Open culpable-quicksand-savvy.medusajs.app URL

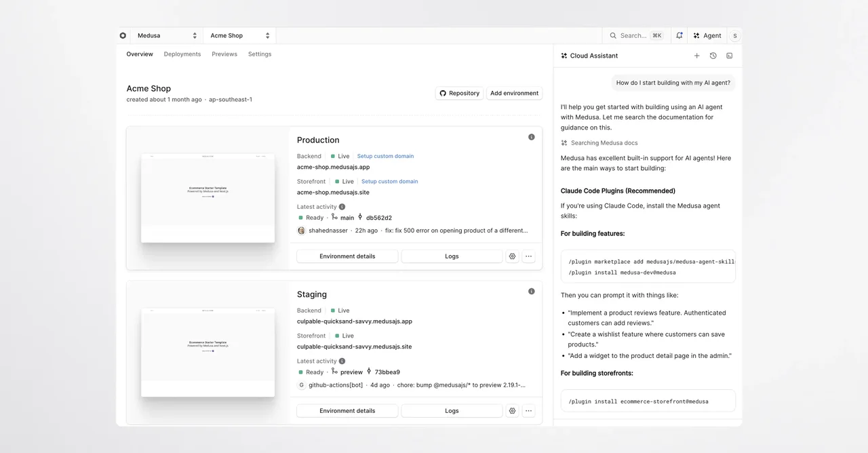tap(355, 321)
